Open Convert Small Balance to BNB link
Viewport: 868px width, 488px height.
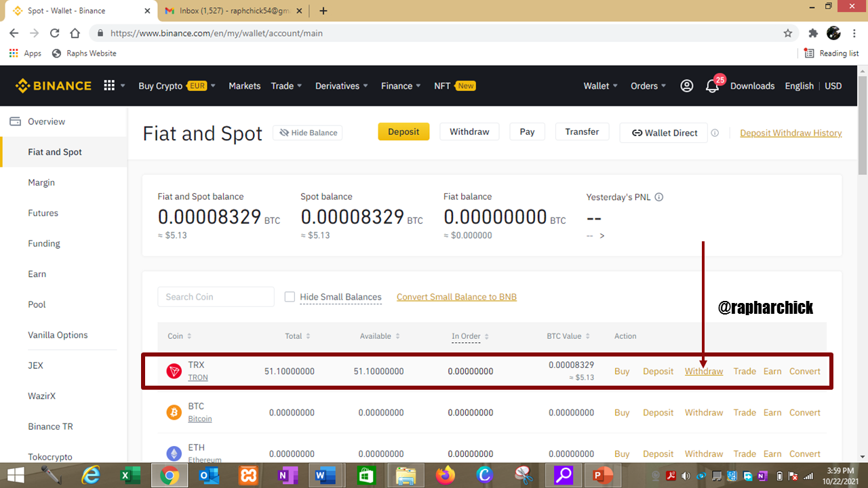(456, 297)
